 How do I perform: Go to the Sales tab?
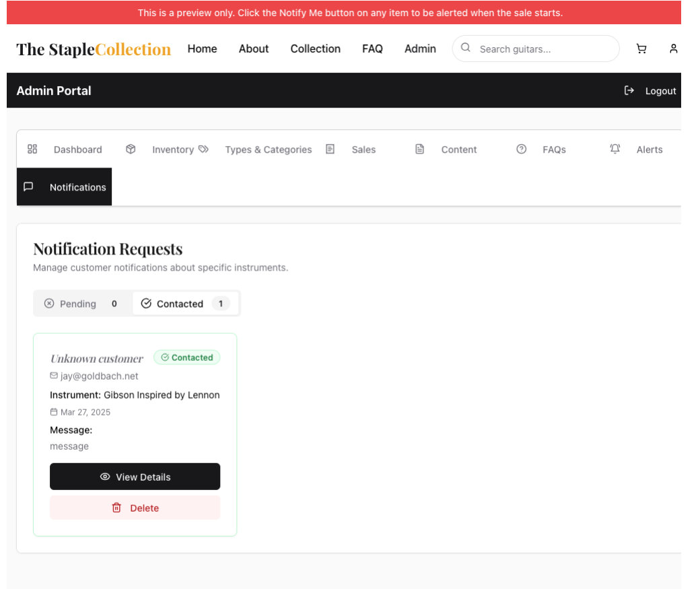(x=351, y=149)
